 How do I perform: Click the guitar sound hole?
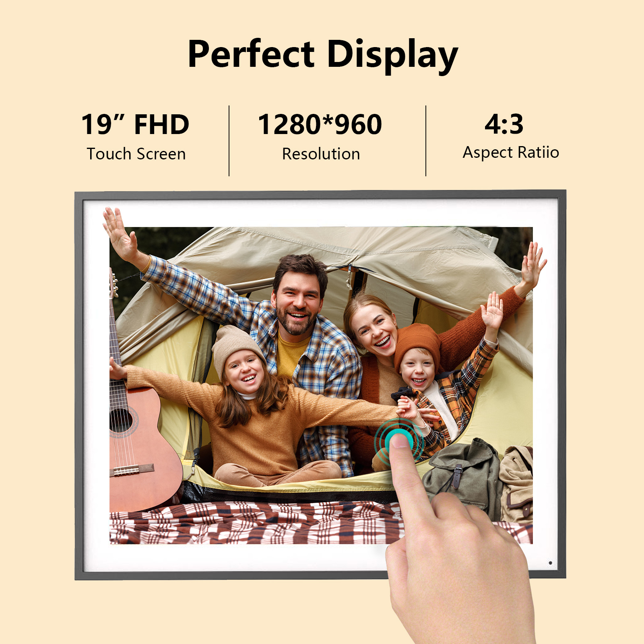click(120, 421)
